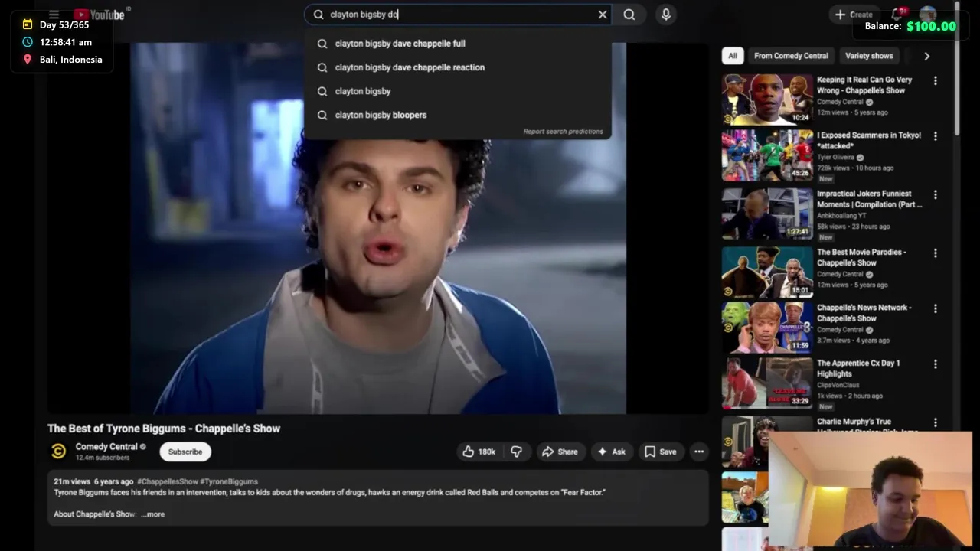The height and width of the screenshot is (551, 980).
Task: Open the Ask button
Action: (611, 452)
